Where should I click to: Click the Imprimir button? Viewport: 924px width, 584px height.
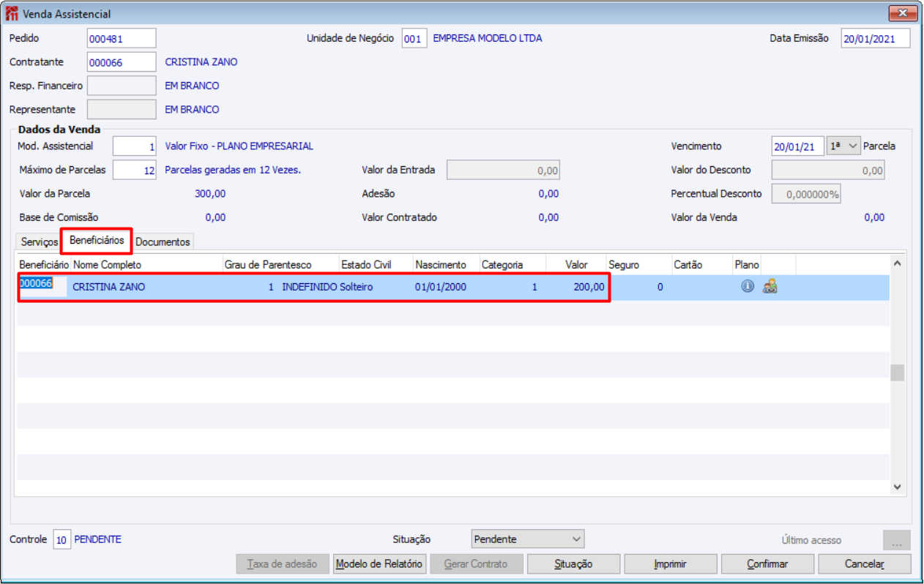[x=670, y=564]
